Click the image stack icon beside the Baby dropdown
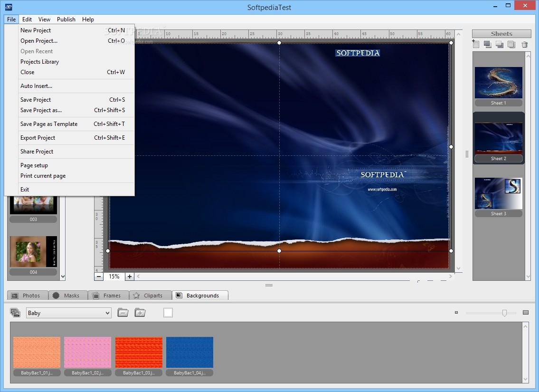The width and height of the screenshot is (539, 392). click(x=15, y=313)
